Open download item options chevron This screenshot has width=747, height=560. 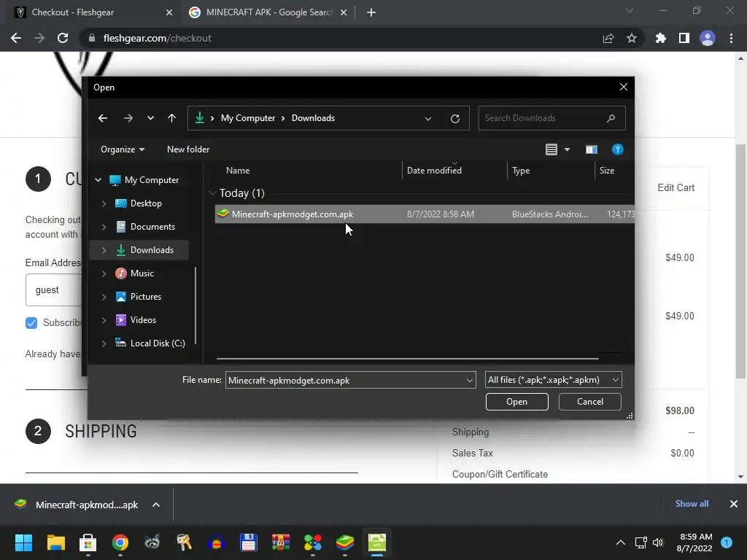click(156, 505)
